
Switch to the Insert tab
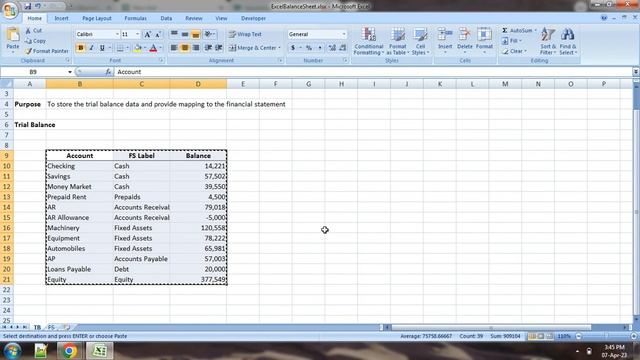(x=62, y=18)
